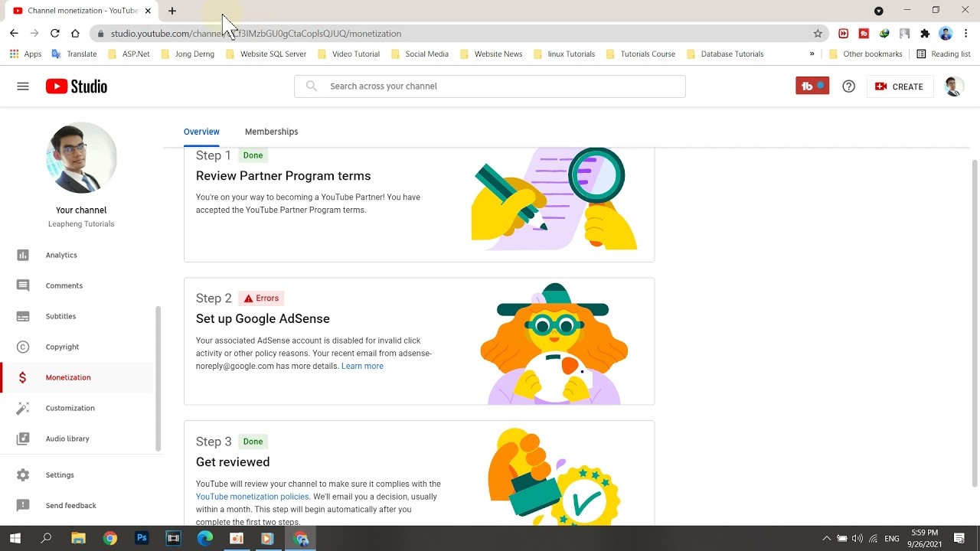Click the sidebar scrollbar

click(x=158, y=379)
